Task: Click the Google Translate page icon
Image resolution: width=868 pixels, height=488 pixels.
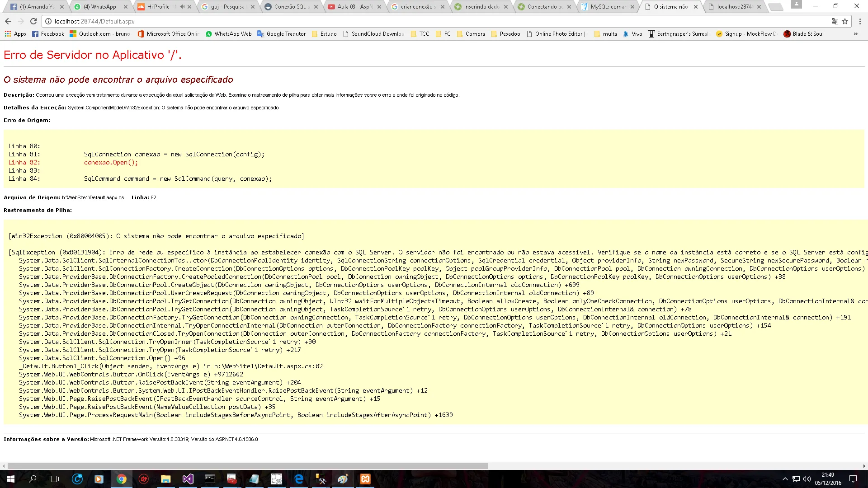Action: (x=835, y=21)
